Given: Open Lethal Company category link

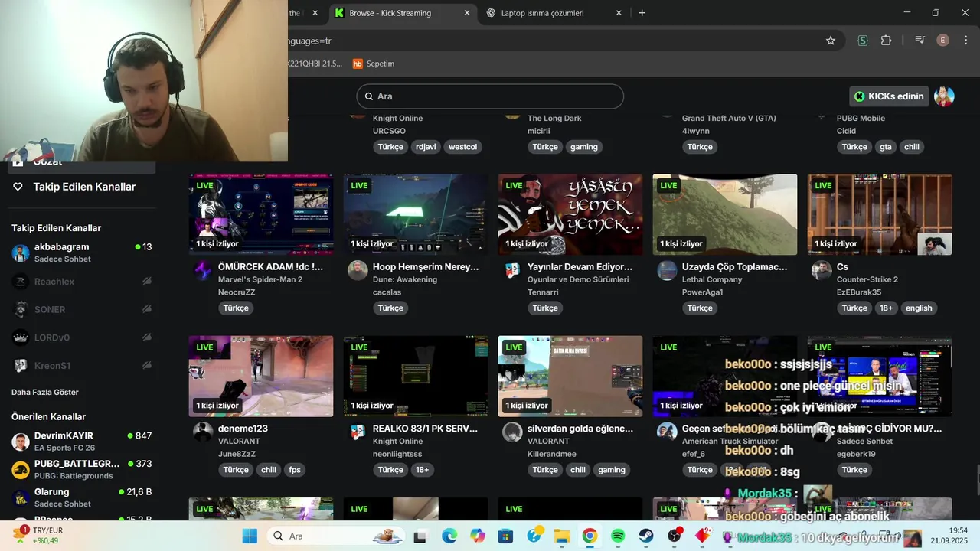Looking at the screenshot, I should click(x=712, y=279).
